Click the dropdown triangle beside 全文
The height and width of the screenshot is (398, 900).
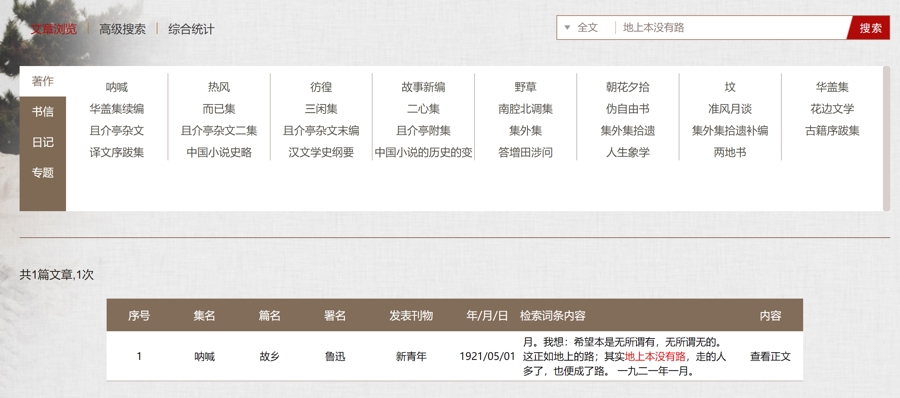[567, 28]
